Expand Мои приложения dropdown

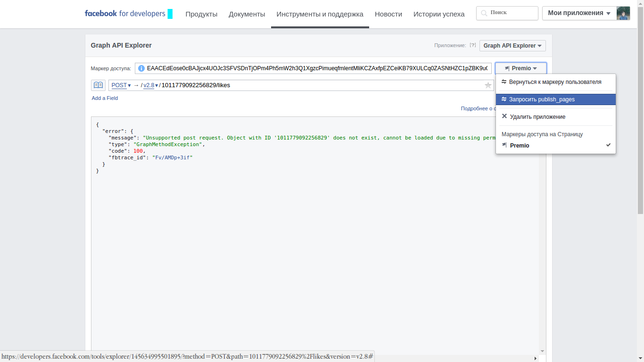pos(579,13)
